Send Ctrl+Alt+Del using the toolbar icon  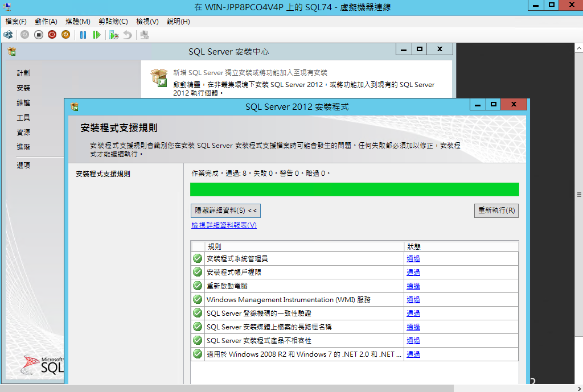[8, 35]
